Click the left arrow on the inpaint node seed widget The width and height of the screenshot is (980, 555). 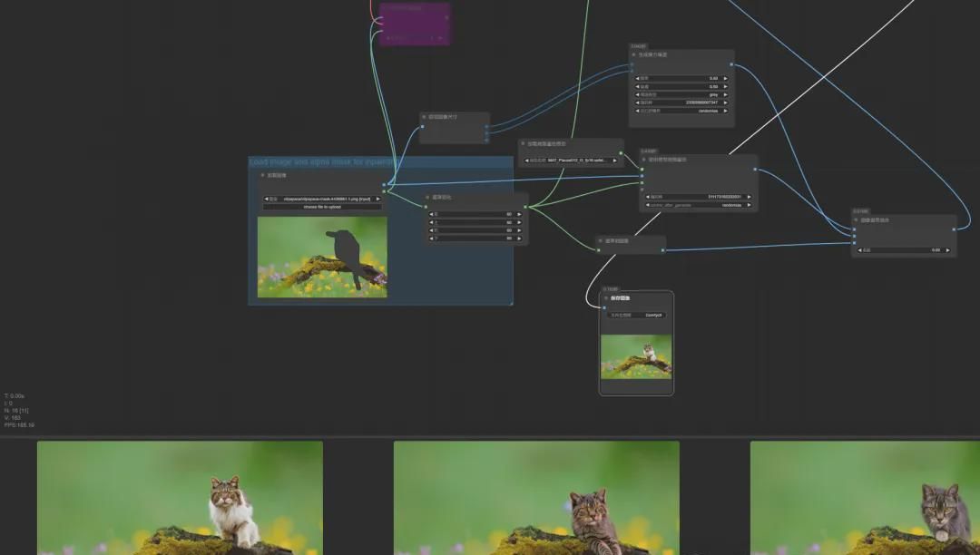pyautogui.click(x=646, y=196)
